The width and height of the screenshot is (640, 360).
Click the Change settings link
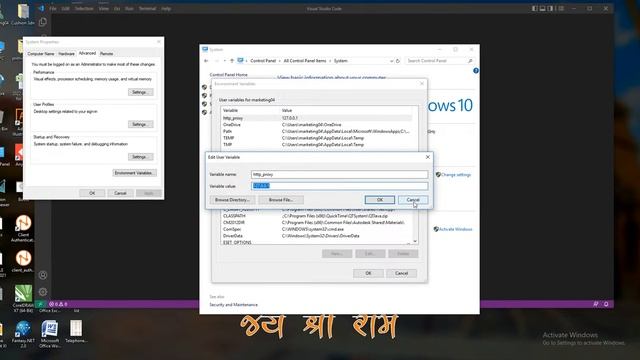click(x=456, y=175)
